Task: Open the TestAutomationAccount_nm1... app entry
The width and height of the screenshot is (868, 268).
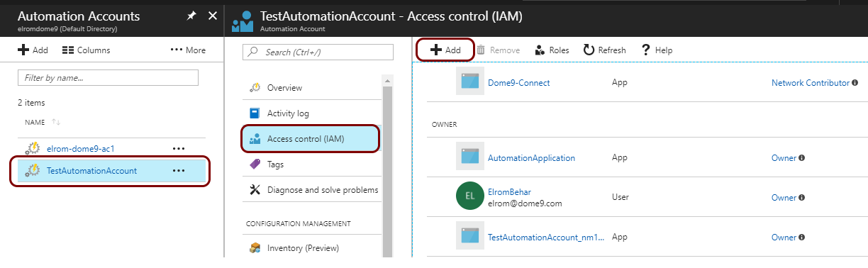Action: 546,238
